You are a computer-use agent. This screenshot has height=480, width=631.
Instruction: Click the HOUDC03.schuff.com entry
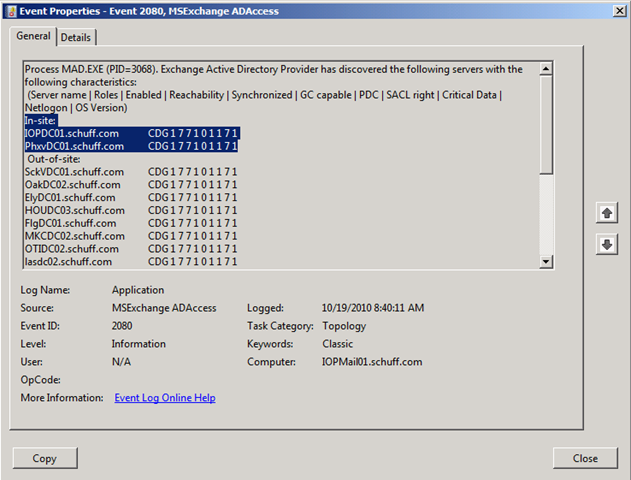[131, 210]
